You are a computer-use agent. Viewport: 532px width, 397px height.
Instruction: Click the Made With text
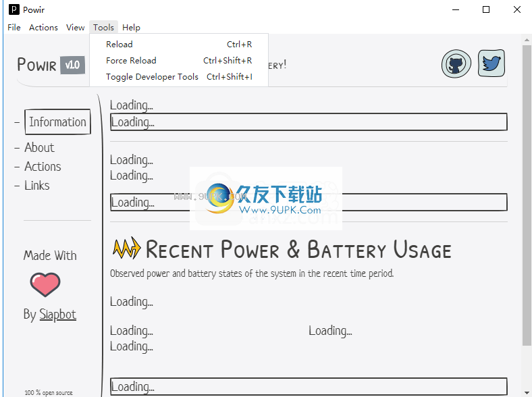(x=50, y=255)
